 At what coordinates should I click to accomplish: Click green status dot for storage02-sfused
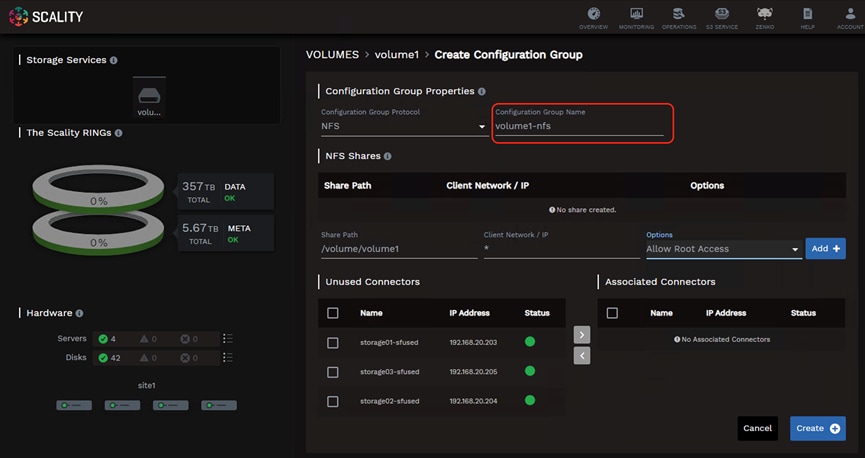coord(530,400)
